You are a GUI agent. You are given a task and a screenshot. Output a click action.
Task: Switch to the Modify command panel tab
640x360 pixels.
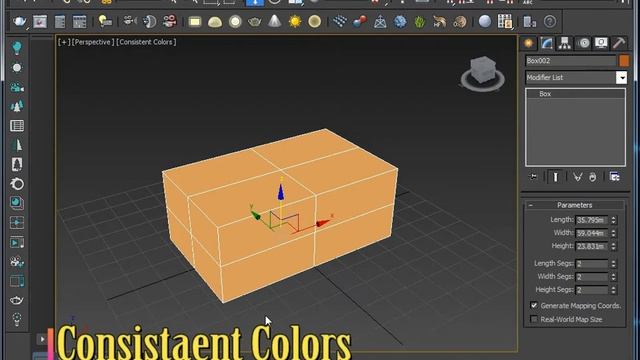[x=547, y=43]
